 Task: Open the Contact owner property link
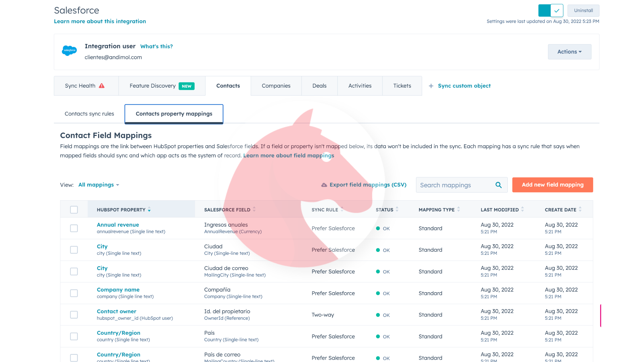116,311
